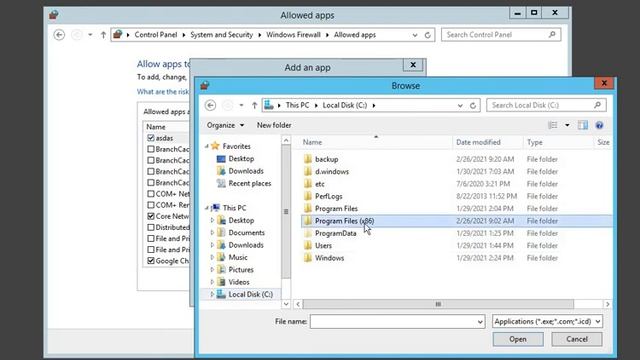Show the preview pane in Browse
The width and height of the screenshot is (640, 360).
(583, 125)
